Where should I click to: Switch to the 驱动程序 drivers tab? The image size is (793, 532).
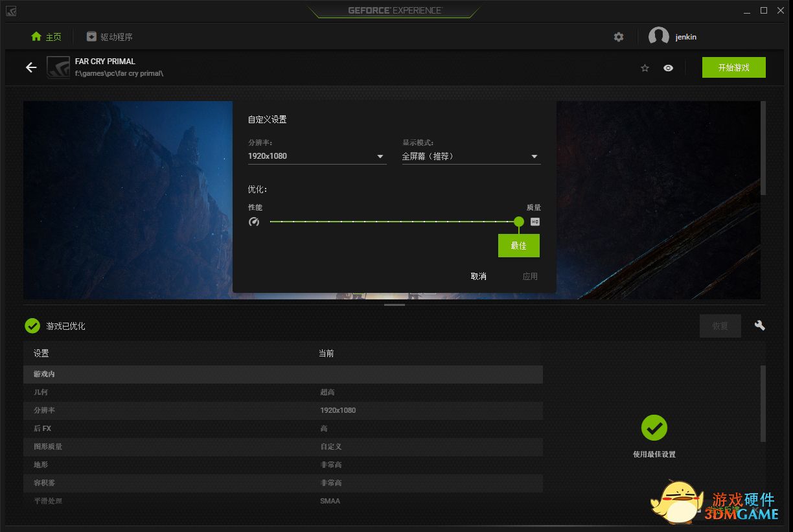pyautogui.click(x=109, y=37)
